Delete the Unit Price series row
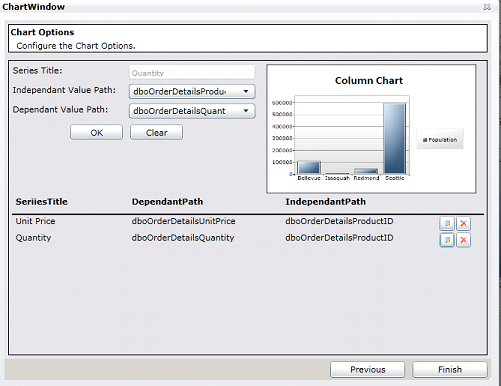This screenshot has width=501, height=386. 463,223
